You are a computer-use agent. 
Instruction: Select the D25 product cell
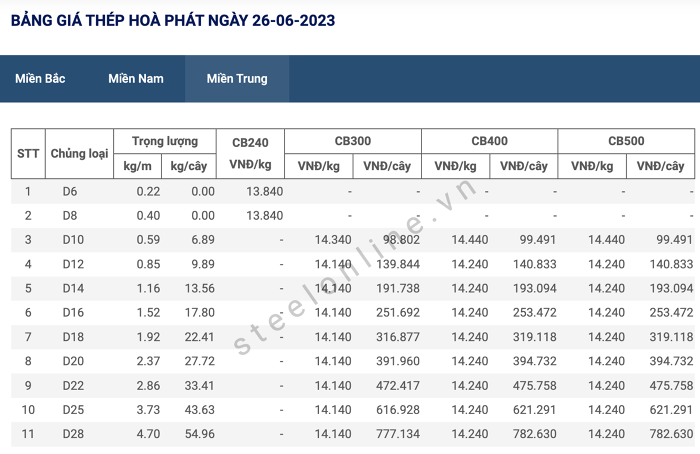point(73,410)
